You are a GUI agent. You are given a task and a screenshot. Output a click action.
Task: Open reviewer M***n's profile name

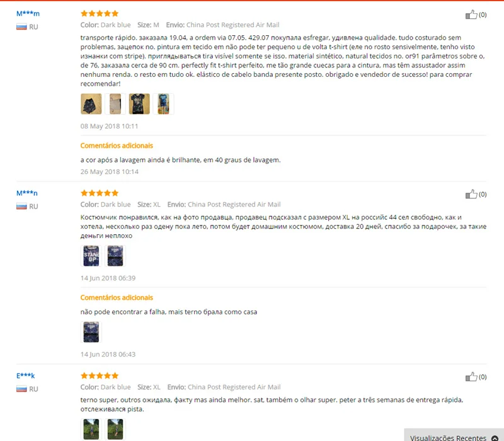[x=27, y=193]
